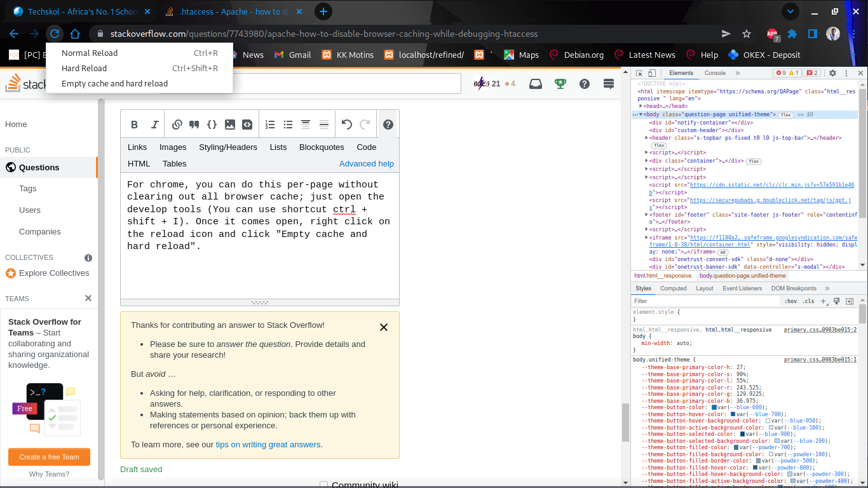This screenshot has height=488, width=868.
Task: Show more Styles pane tabs after DOM Breakpoints
Action: coord(828,288)
